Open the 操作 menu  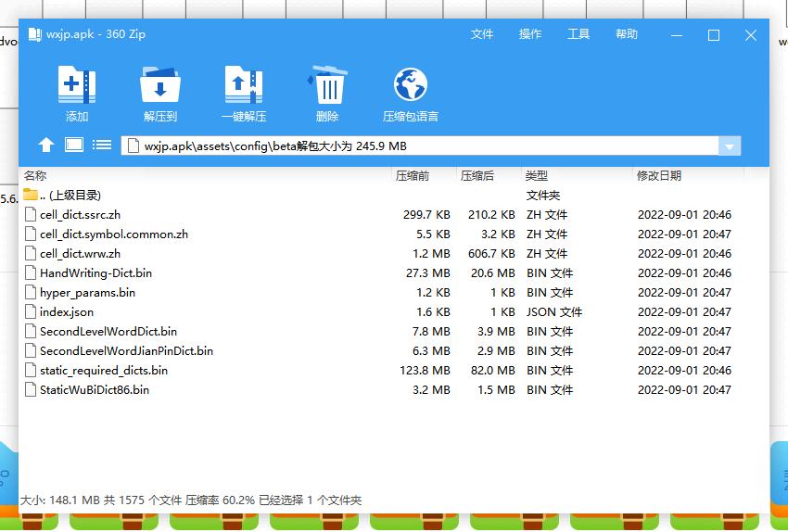530,34
